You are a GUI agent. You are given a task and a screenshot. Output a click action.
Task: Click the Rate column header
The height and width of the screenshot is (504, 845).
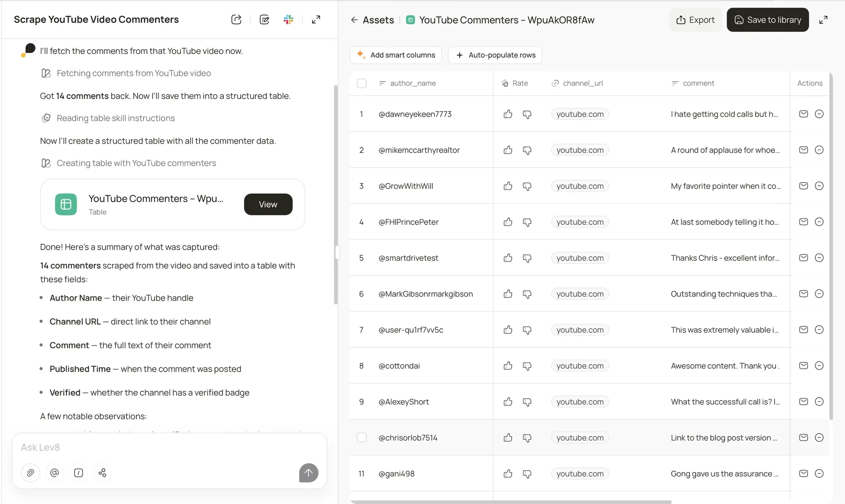[x=515, y=83]
